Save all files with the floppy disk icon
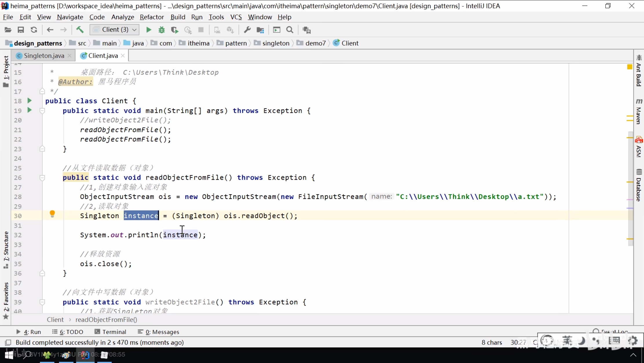The width and height of the screenshot is (644, 363). point(21,30)
